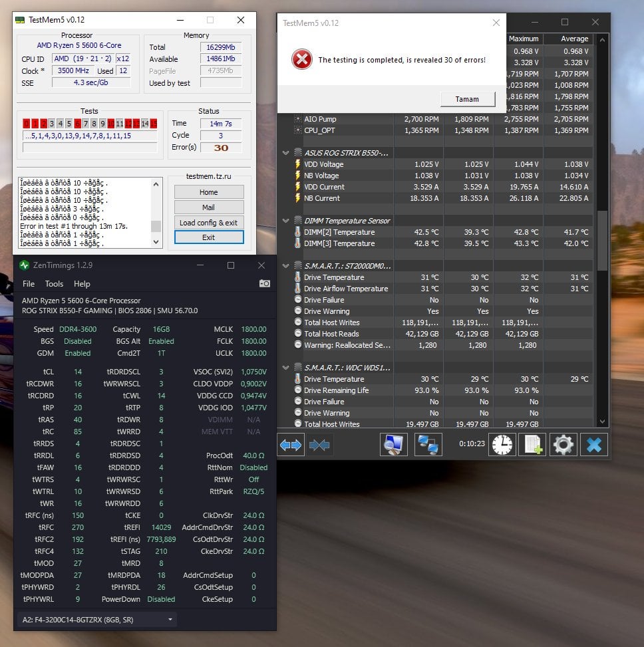644x647 pixels.
Task: Click the collapse-columns arrows icon in HWiNFO
Action: (319, 445)
